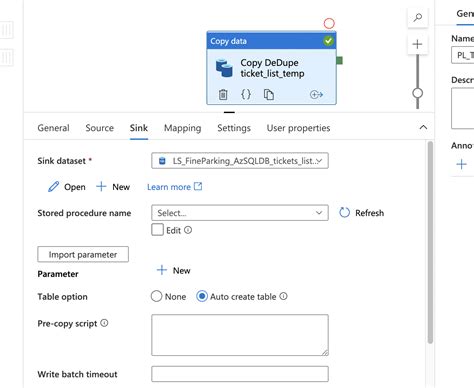The width and height of the screenshot is (474, 388).
Task: View activity JSON code with braces icon
Action: click(x=246, y=94)
